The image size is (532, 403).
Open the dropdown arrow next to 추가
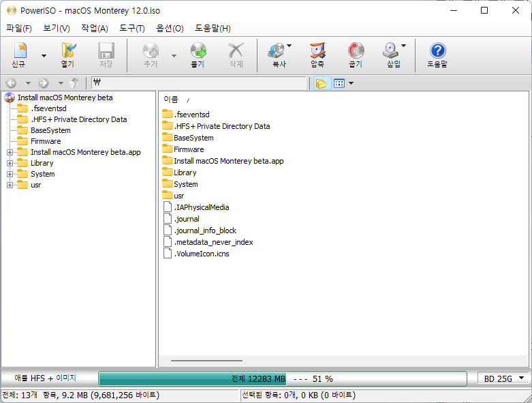tap(174, 56)
